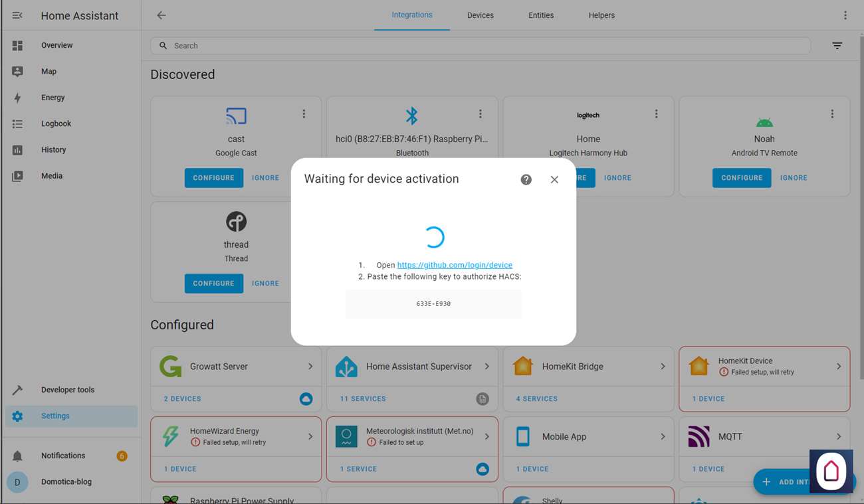Open the Energy lightning icon
Viewport: 864px width, 504px height.
coord(17,98)
